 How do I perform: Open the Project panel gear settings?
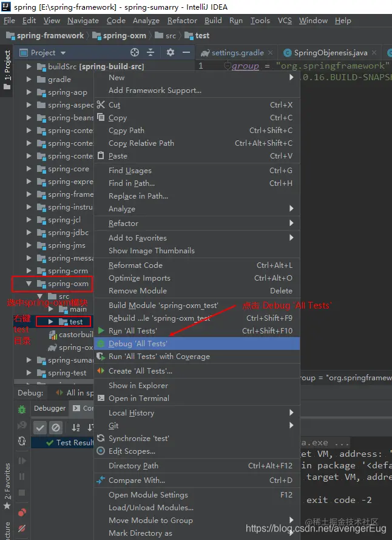[171, 52]
